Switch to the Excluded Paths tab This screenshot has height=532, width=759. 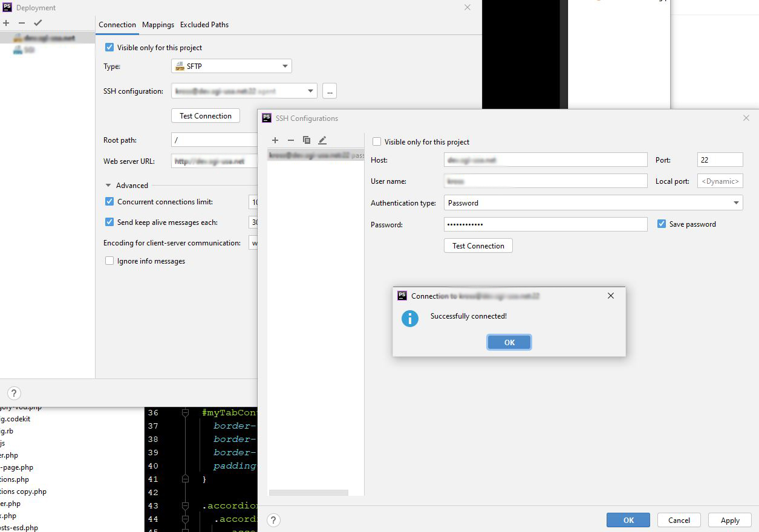(x=204, y=25)
